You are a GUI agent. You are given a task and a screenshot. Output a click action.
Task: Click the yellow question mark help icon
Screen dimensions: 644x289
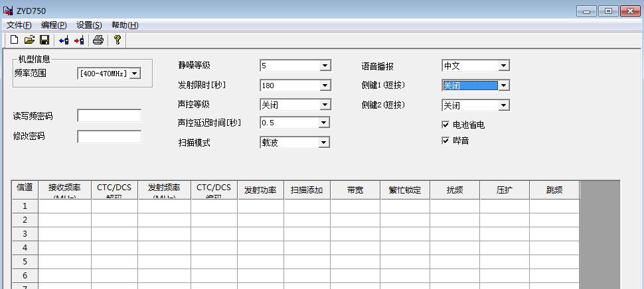(118, 40)
